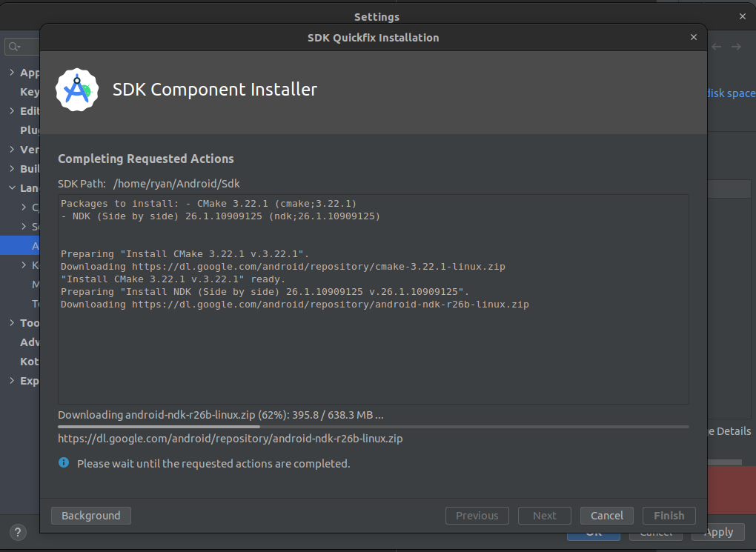Click the disabled Next button
Screen dimensions: 756x552
tap(544, 516)
